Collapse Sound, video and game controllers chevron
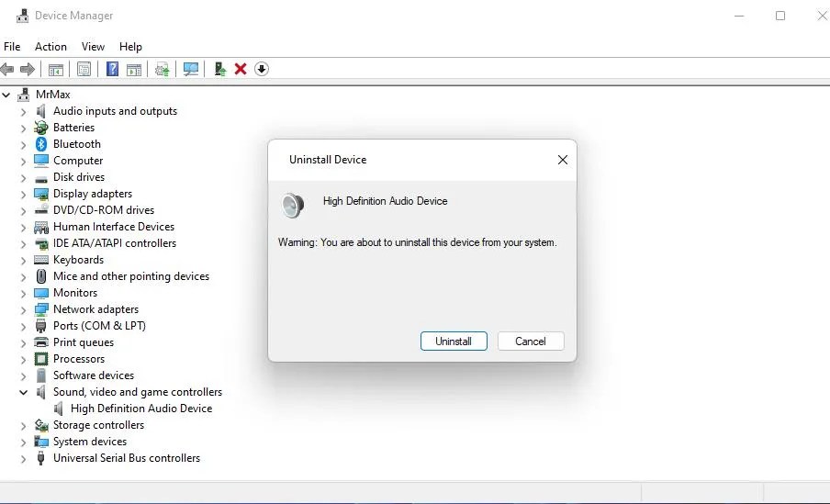Viewport: 830px width, 504px height. pyautogui.click(x=23, y=392)
